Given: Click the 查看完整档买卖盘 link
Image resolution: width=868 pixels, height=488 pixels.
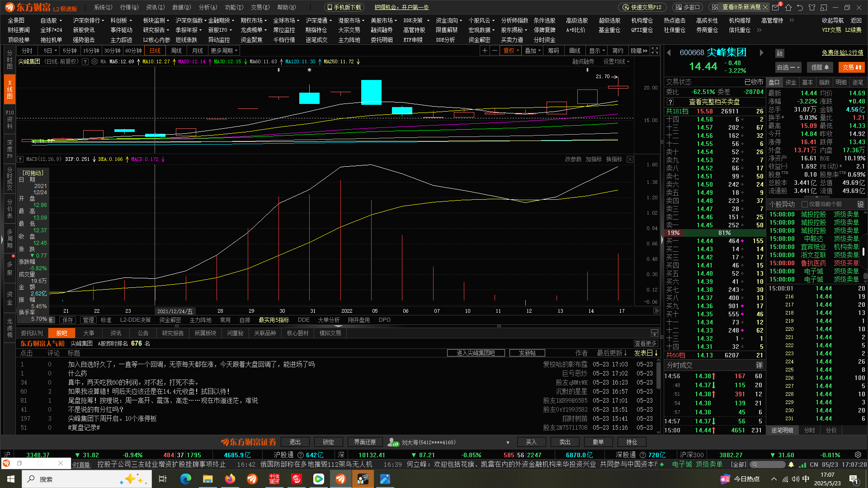Looking at the screenshot, I should (714, 102).
